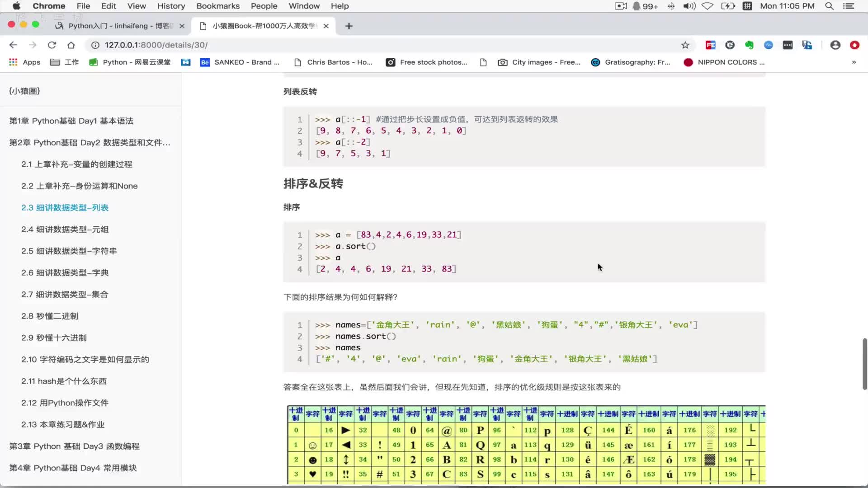Go back using the browser back arrow

click(13, 45)
